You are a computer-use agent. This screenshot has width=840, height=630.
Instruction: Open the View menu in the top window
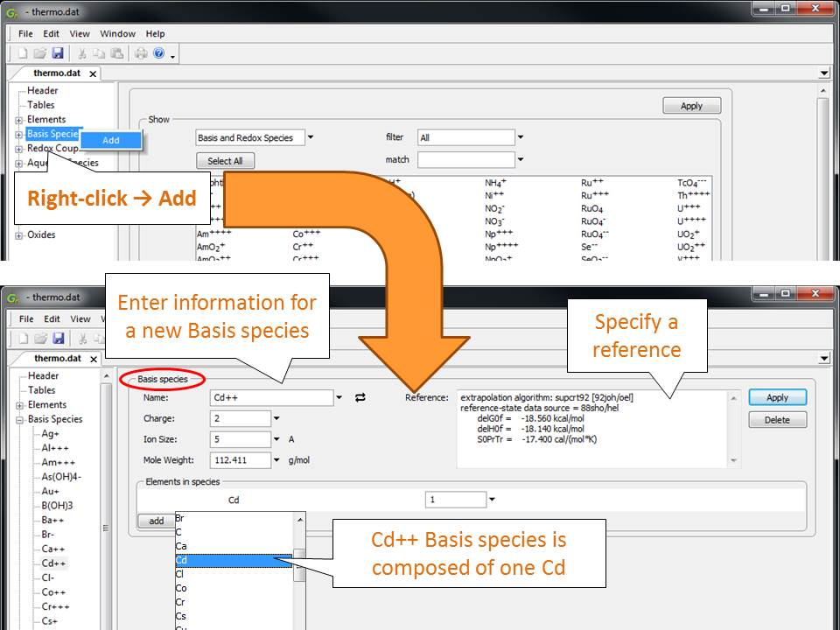pos(80,34)
